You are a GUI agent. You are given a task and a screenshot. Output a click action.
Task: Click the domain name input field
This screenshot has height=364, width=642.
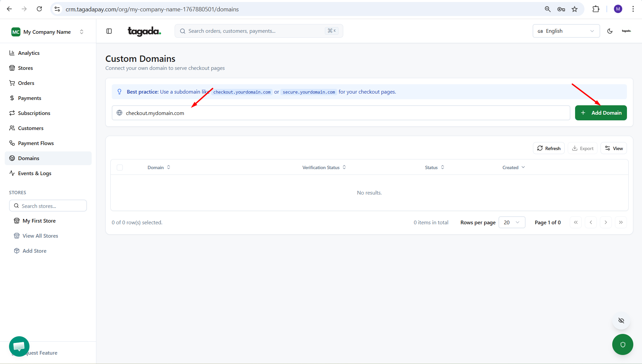click(x=341, y=113)
